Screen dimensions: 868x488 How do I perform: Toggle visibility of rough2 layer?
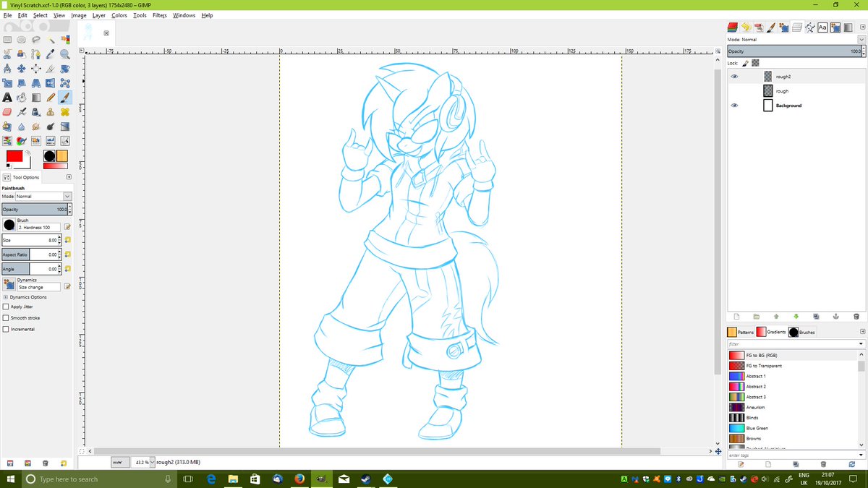[x=734, y=77]
